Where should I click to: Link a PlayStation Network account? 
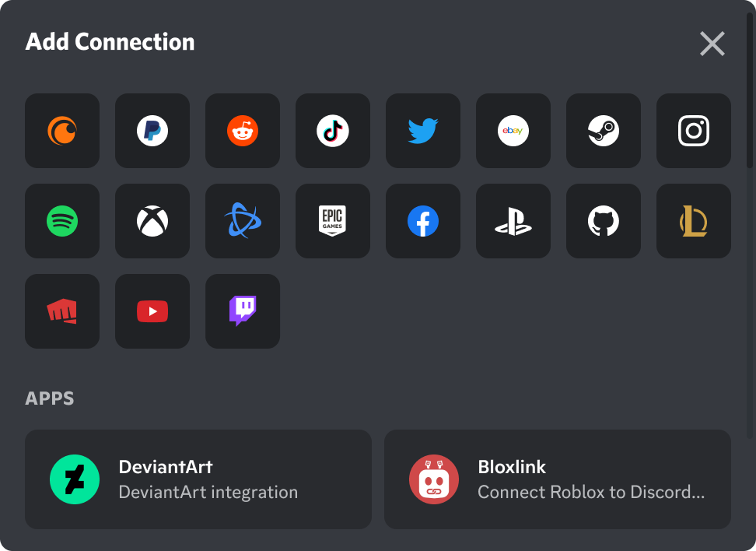513,221
